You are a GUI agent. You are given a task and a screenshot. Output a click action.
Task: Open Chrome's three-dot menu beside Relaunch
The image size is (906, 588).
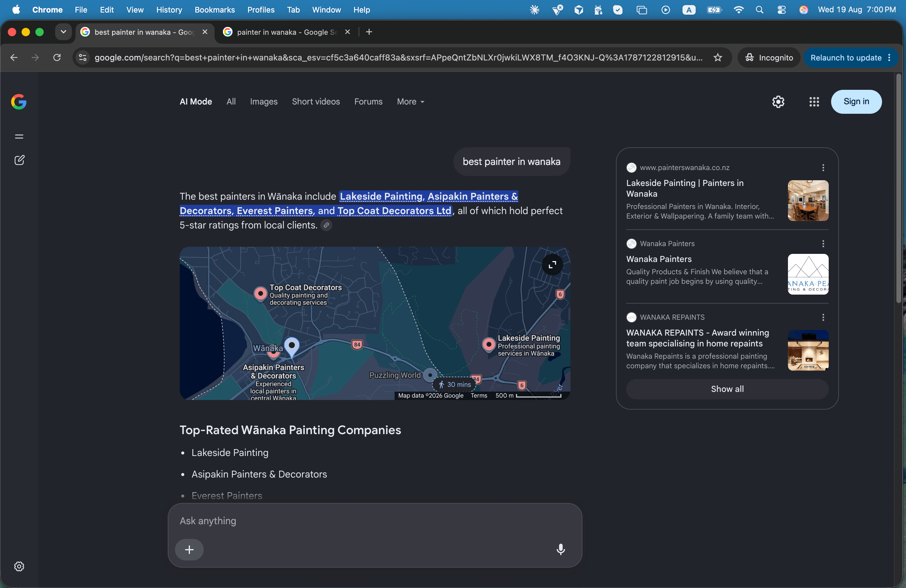pos(889,57)
